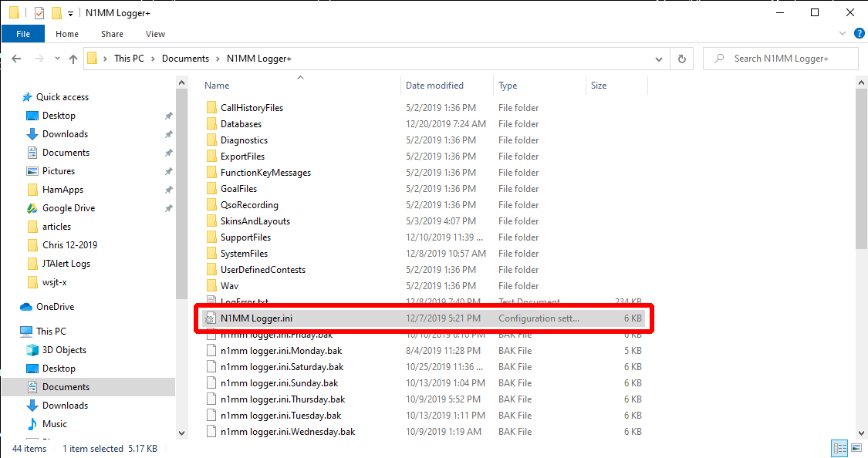Select the Diagnostics folder icon
Screen dimensions: 868x458
click(x=211, y=140)
